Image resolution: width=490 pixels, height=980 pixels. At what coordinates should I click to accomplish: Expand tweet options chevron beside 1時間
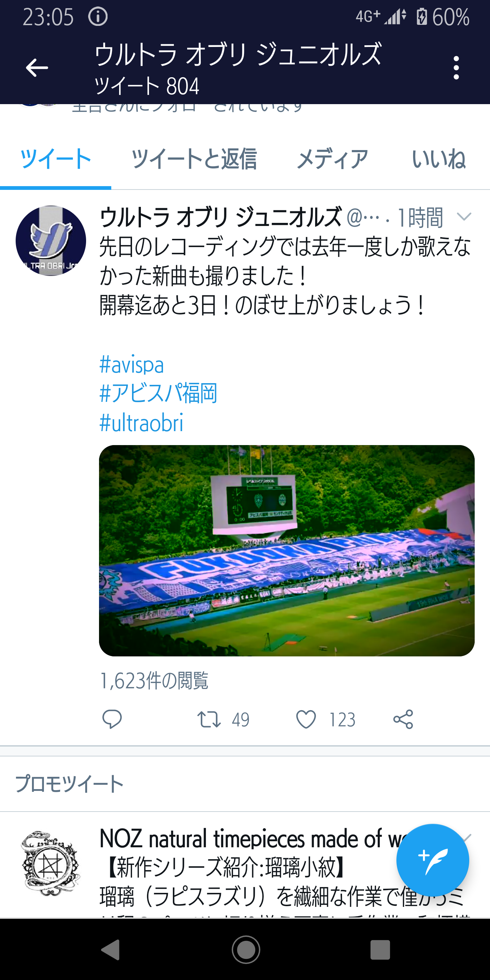464,216
